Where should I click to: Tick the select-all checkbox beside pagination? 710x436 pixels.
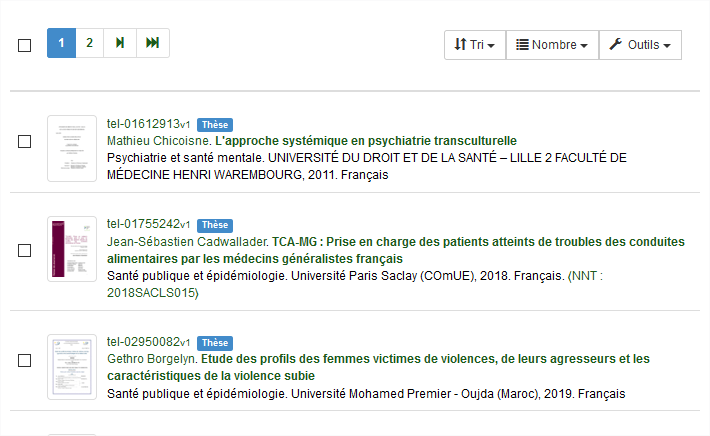pos(24,45)
